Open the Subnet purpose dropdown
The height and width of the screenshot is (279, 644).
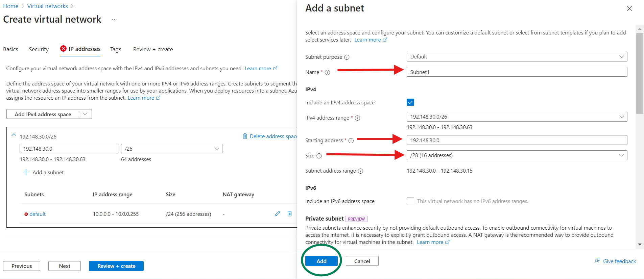click(517, 57)
